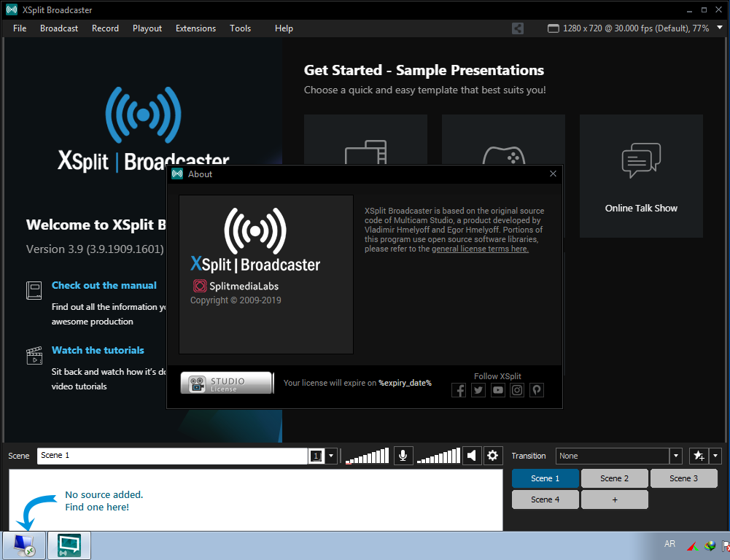Click the scene number 1 icon
The image size is (730, 560).
coord(316,456)
